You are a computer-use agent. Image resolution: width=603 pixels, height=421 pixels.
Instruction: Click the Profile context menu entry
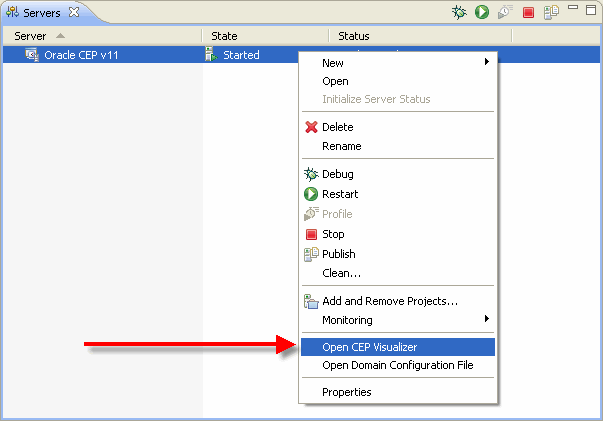398,214
